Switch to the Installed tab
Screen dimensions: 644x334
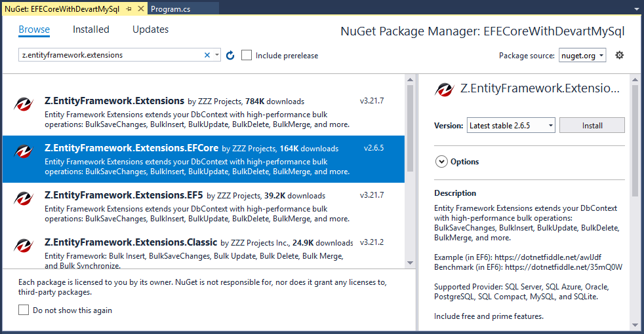tap(91, 29)
